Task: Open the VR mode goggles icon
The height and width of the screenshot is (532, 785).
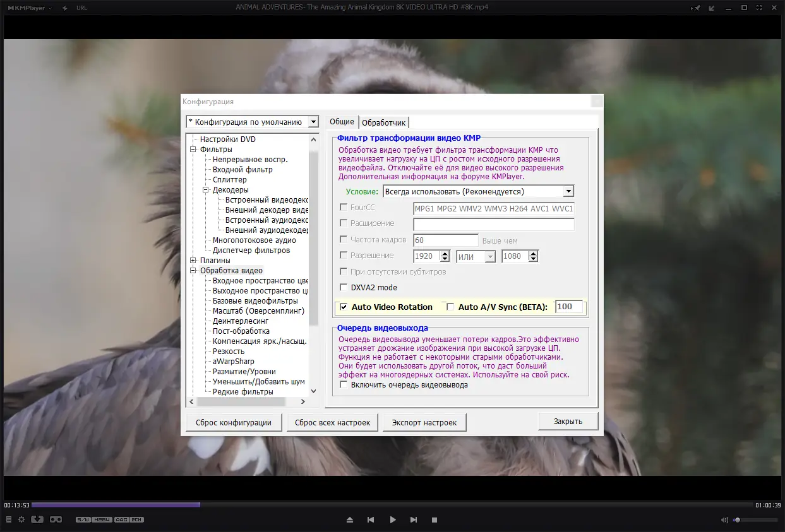Action: pos(56,519)
